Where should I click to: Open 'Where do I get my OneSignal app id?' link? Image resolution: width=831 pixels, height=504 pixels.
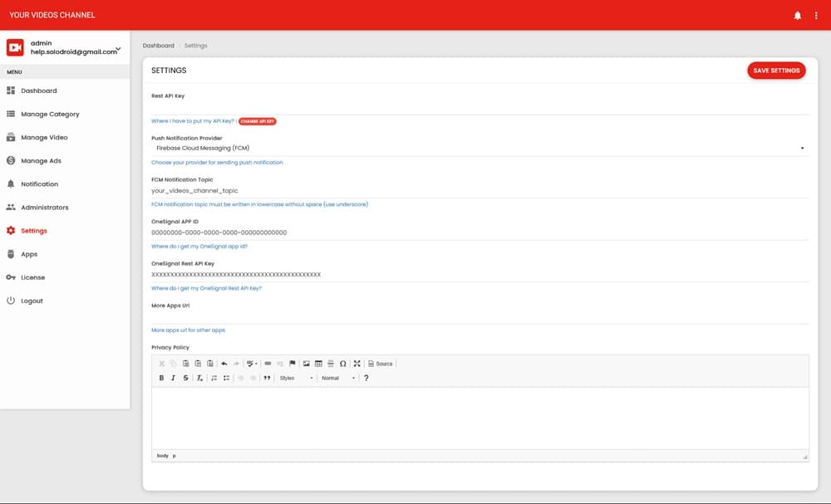199,247
